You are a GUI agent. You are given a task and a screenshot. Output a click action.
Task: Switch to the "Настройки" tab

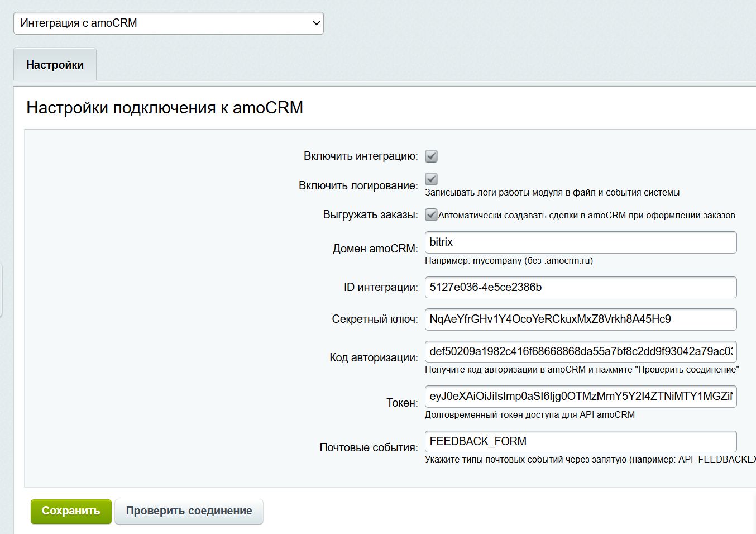[x=54, y=64]
